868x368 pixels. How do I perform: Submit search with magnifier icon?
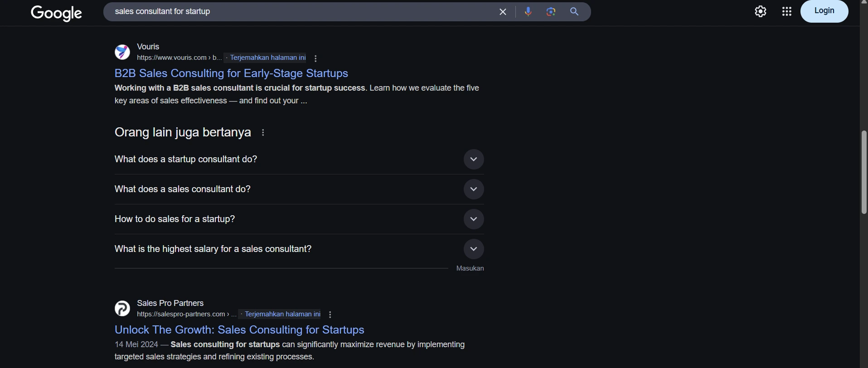pyautogui.click(x=574, y=12)
